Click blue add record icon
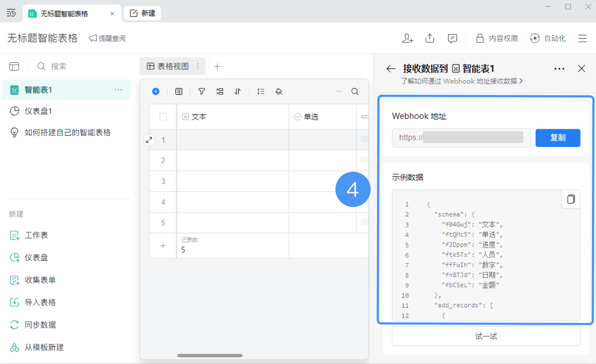596x364 pixels. tap(156, 91)
